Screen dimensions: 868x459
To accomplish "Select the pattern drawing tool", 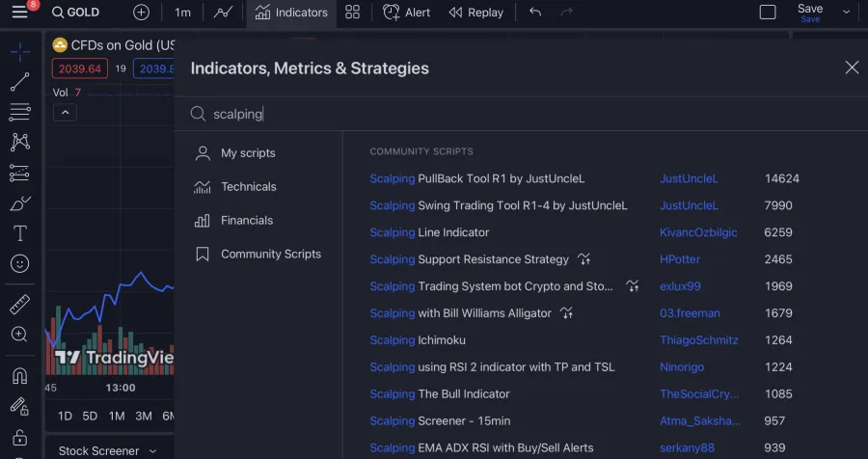I will pos(20,143).
